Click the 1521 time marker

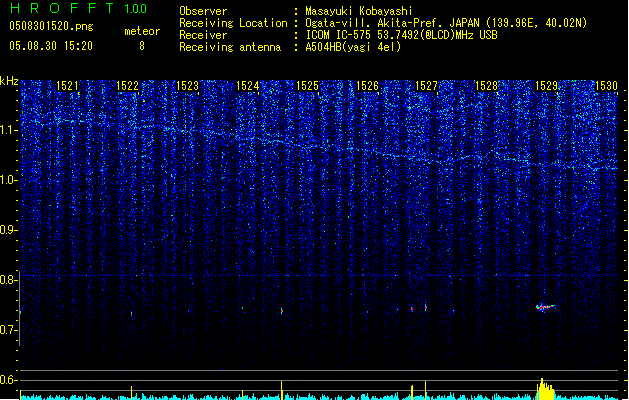tap(67, 86)
